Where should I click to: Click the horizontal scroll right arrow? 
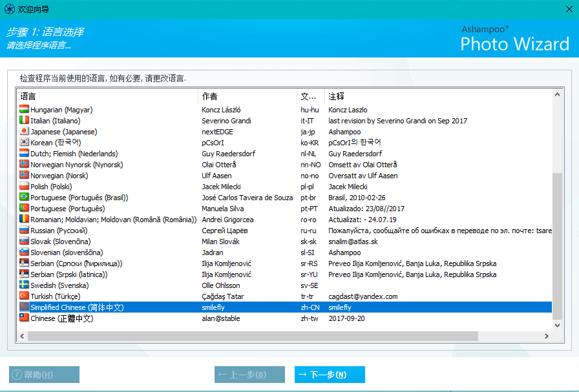click(547, 336)
